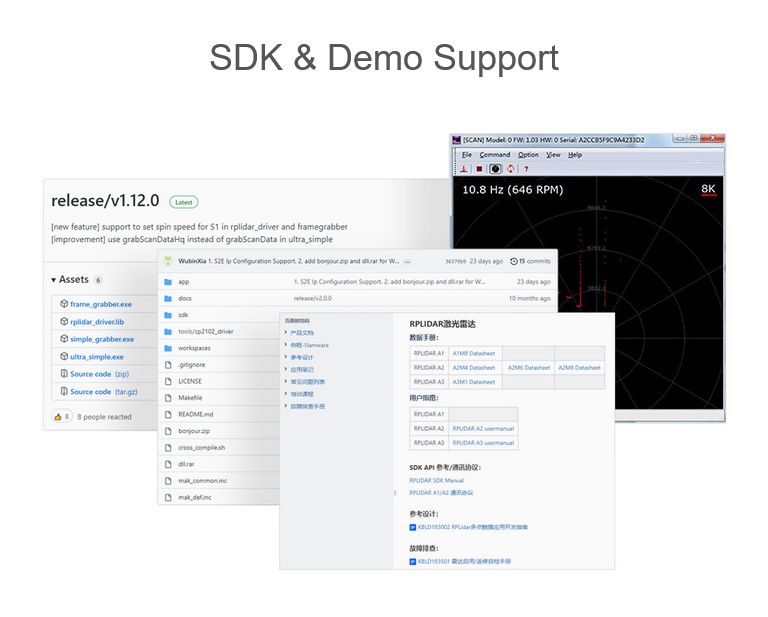Click the file icon for README.md
Viewport: 768px width, 617px height.
tap(168, 414)
